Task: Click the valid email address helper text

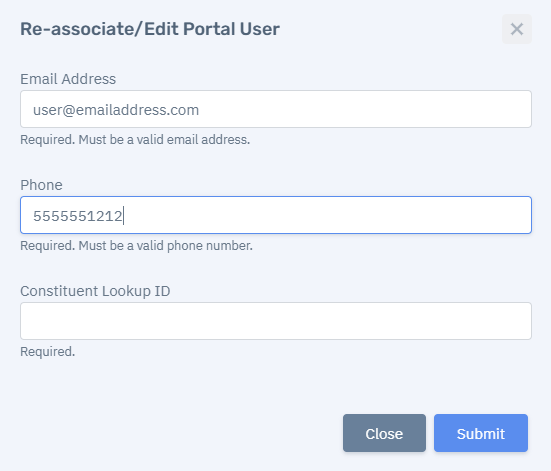Action: pos(135,140)
